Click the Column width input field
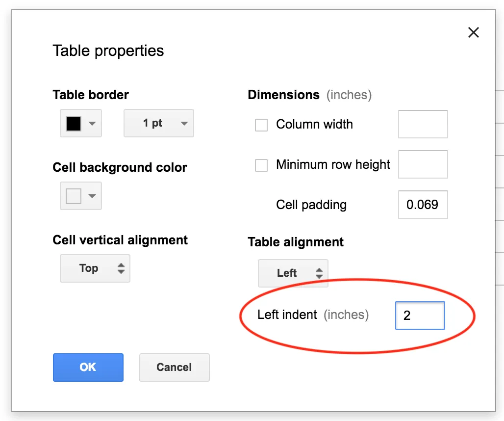The image size is (504, 421). click(x=423, y=124)
